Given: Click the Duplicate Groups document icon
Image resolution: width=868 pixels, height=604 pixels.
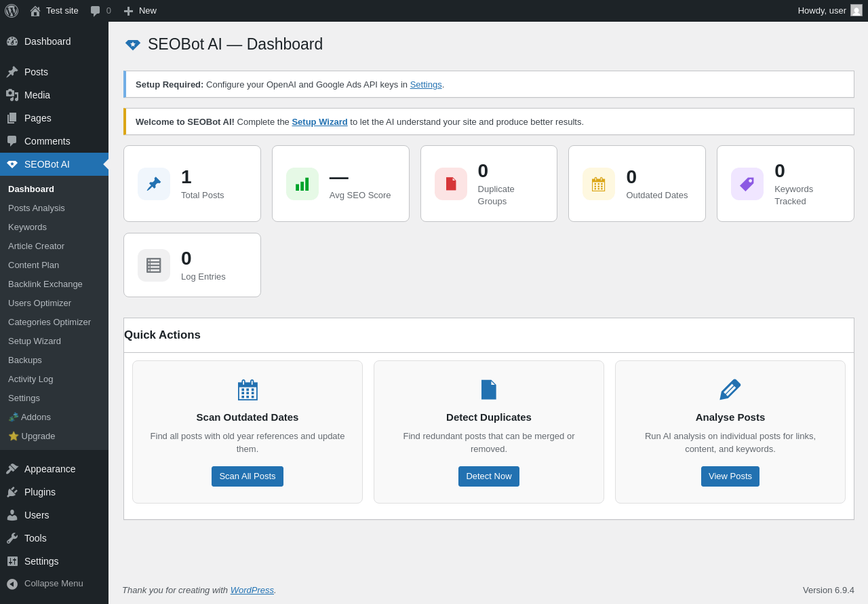Looking at the screenshot, I should [x=451, y=184].
